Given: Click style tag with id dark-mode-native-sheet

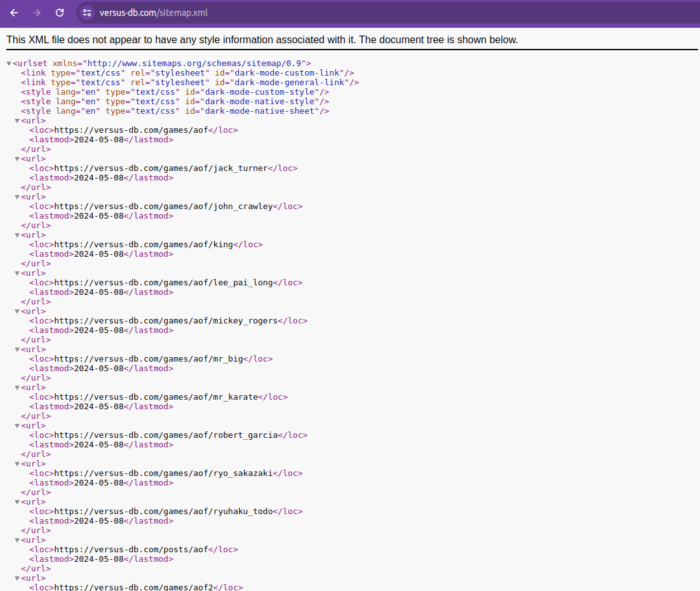Looking at the screenshot, I should point(175,111).
